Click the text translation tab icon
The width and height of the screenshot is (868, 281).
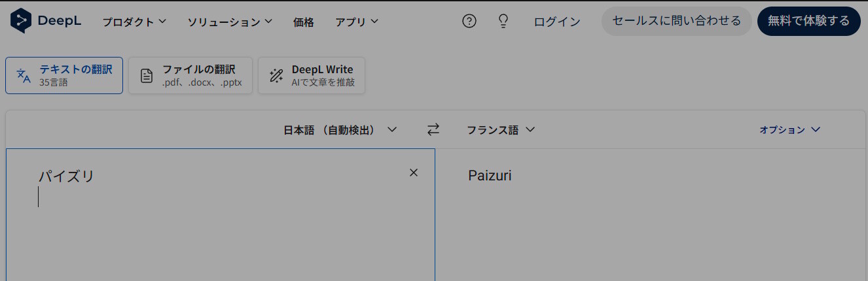[x=24, y=75]
